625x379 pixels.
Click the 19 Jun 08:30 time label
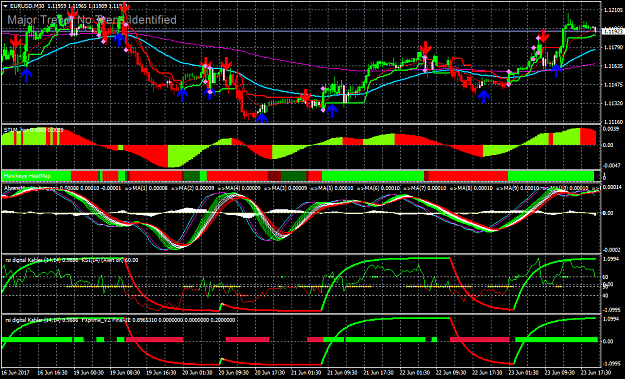(x=126, y=373)
